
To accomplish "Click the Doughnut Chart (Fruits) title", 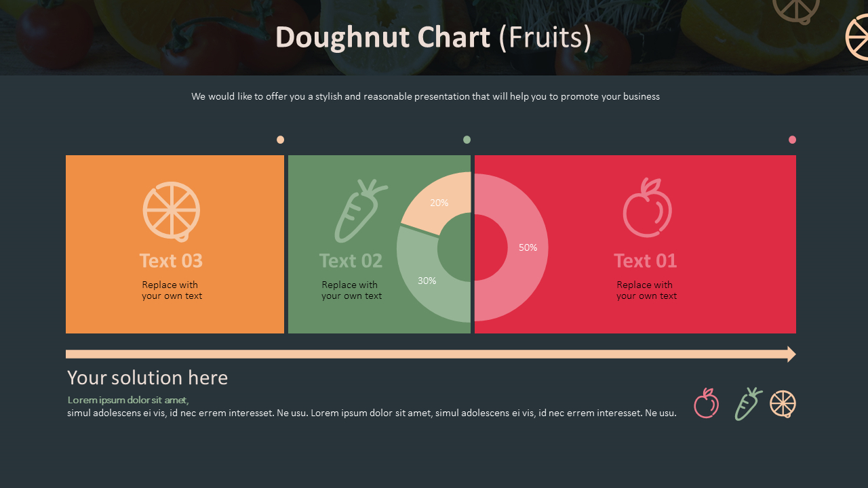I will [x=433, y=37].
